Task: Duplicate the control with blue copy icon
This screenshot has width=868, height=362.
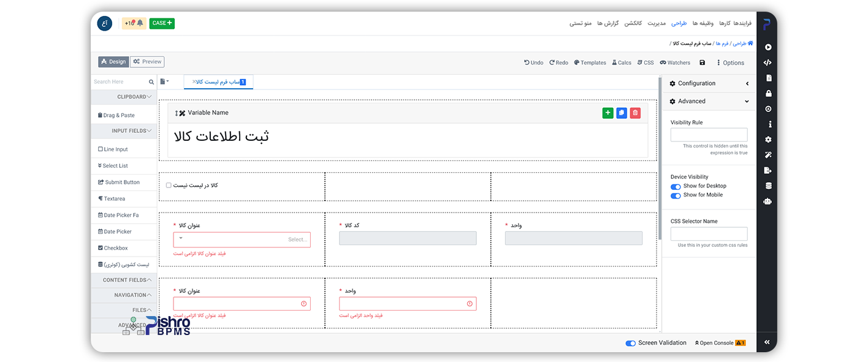Action: 622,113
